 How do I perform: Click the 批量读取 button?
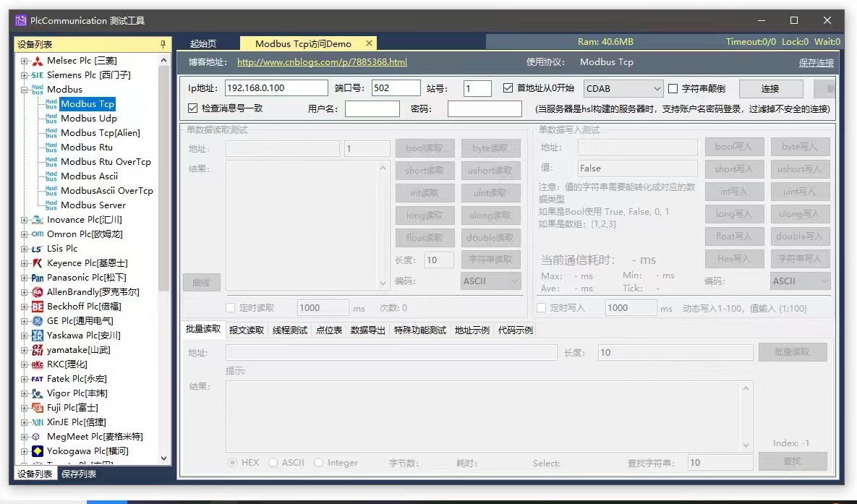(793, 353)
